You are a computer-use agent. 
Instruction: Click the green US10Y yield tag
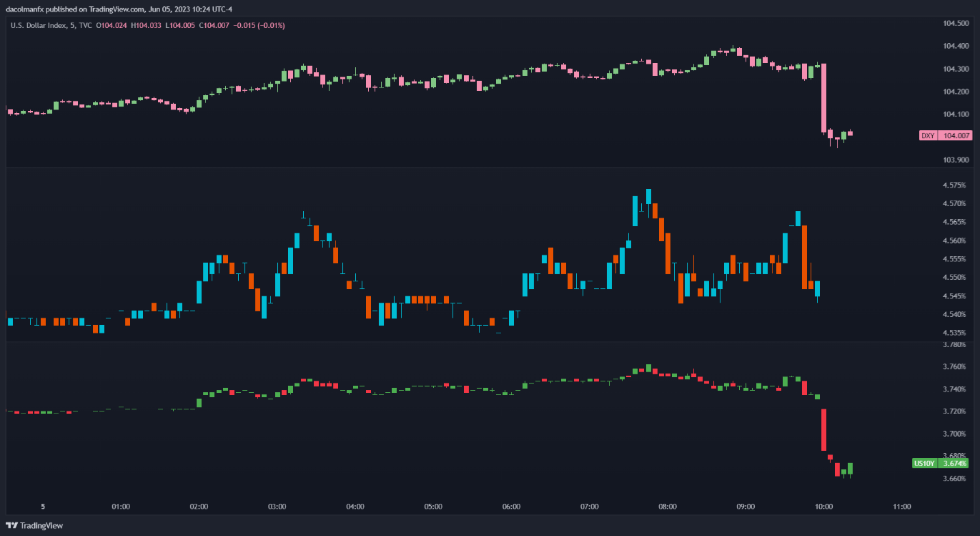tap(924, 463)
